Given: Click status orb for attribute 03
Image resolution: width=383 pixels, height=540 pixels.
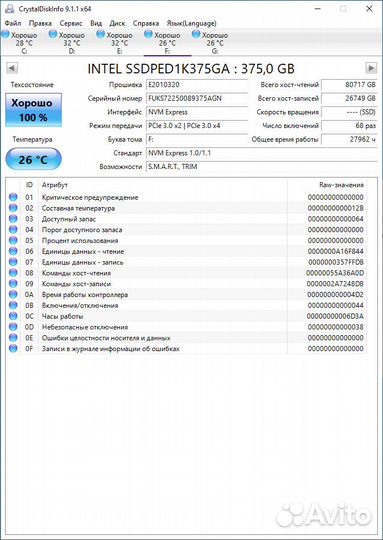Looking at the screenshot, I should pyautogui.click(x=13, y=219).
